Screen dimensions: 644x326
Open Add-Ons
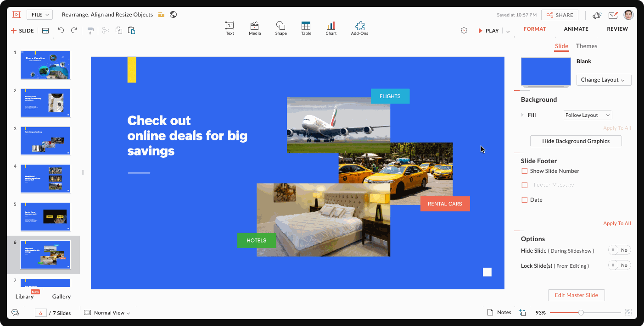[x=359, y=28]
